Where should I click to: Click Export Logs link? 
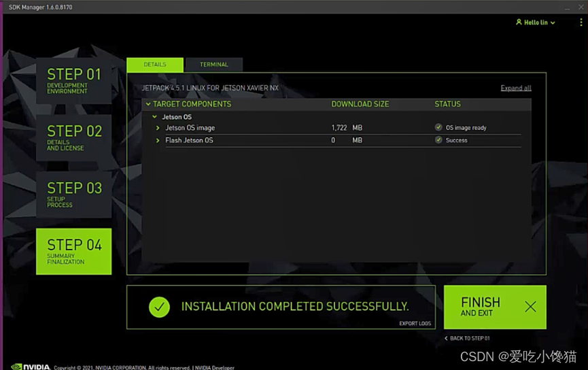click(x=415, y=324)
